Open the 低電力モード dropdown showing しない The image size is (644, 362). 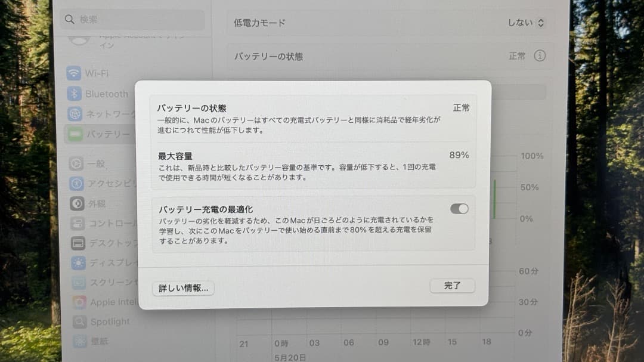click(x=525, y=22)
